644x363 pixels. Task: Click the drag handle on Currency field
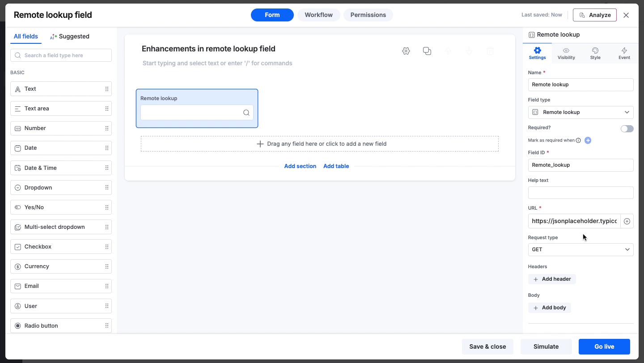coord(107,266)
